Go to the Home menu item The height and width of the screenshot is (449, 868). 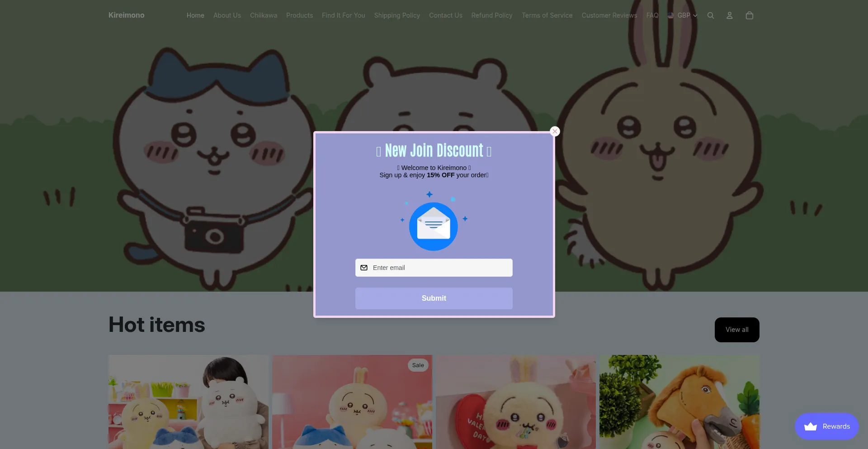[195, 15]
